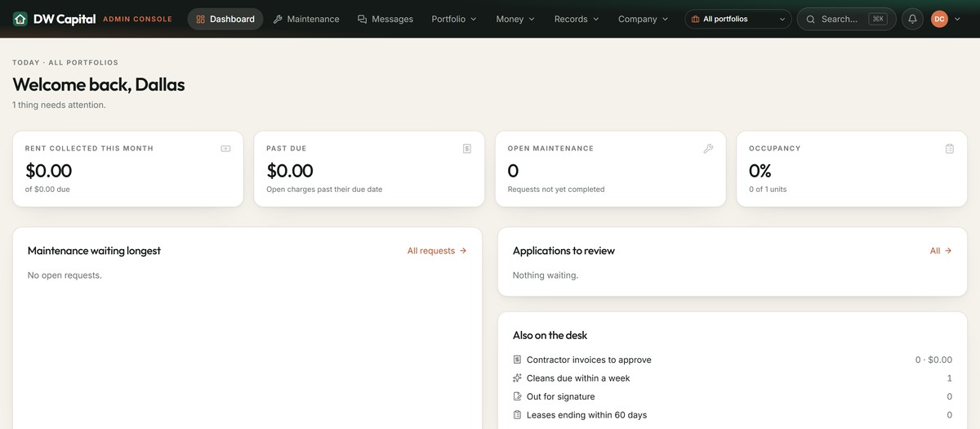Screen dimensions: 980x429
Task: Click the DC user avatar
Action: [x=939, y=19]
